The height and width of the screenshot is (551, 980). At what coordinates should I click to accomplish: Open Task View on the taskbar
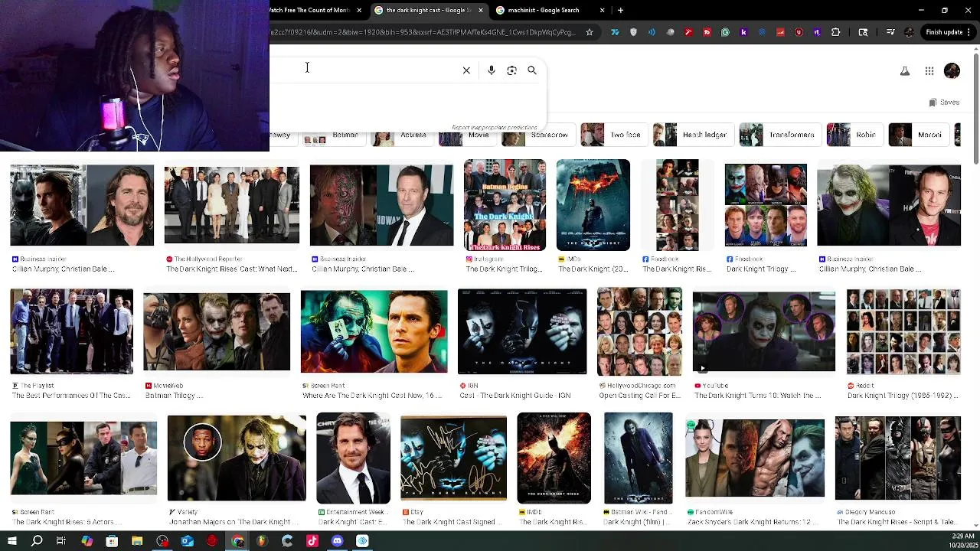(x=61, y=541)
